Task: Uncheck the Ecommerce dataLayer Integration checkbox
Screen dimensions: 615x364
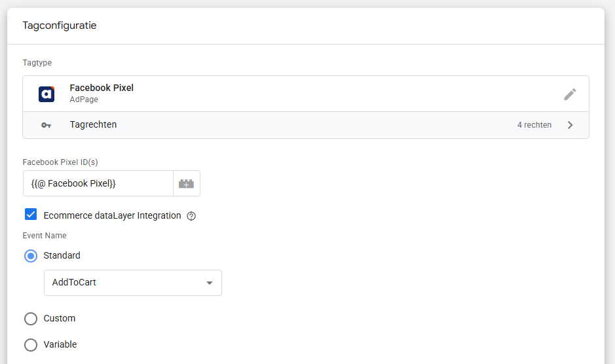Action: [x=31, y=215]
